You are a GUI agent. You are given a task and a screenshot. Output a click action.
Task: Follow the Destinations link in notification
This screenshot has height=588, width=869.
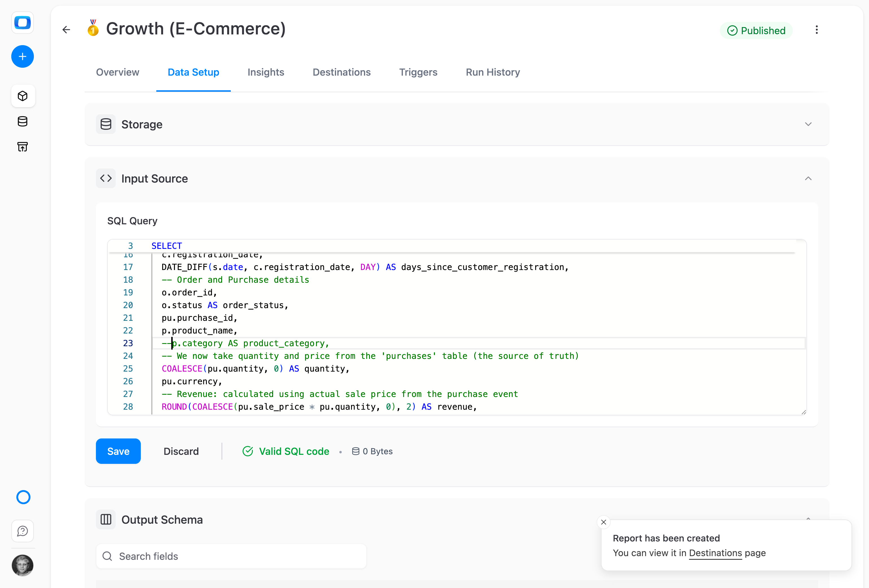(x=715, y=553)
